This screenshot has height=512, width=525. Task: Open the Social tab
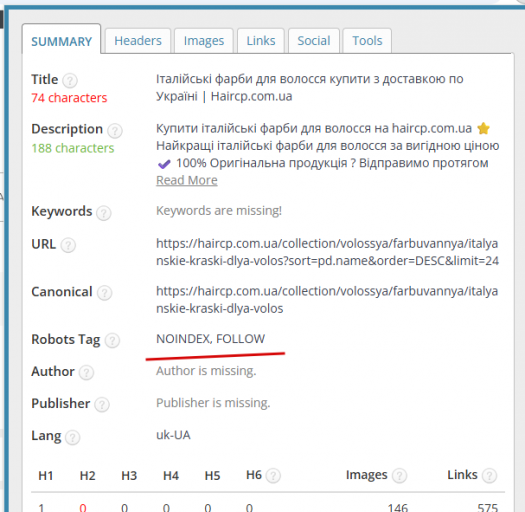coord(314,41)
